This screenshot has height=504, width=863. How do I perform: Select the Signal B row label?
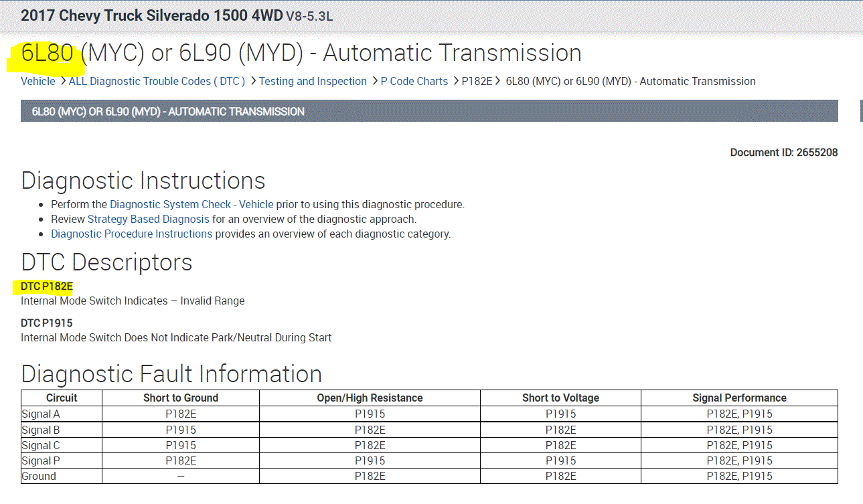point(41,430)
